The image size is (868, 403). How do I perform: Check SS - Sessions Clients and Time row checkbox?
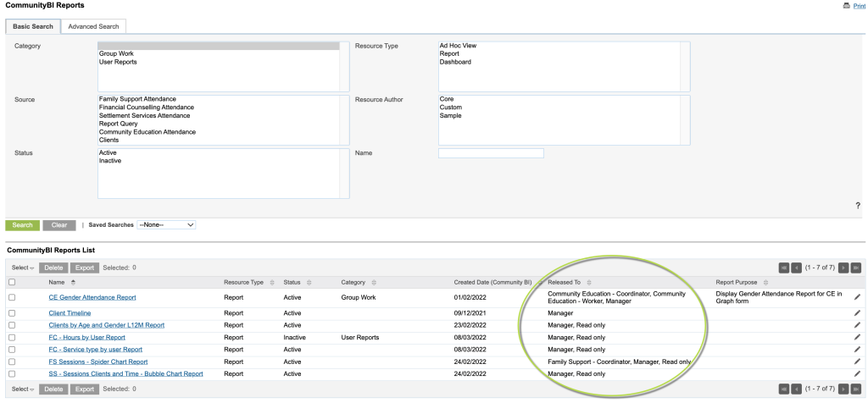point(12,373)
